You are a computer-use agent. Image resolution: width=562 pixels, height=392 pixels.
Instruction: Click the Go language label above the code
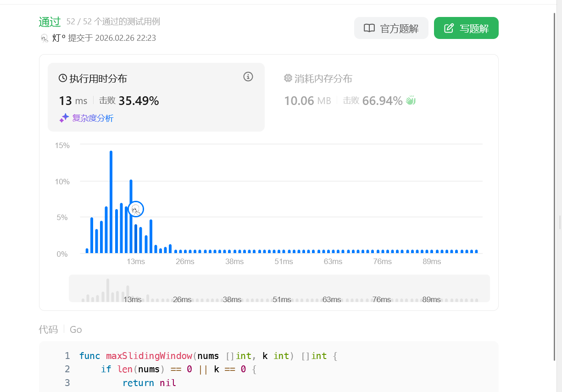click(76, 329)
